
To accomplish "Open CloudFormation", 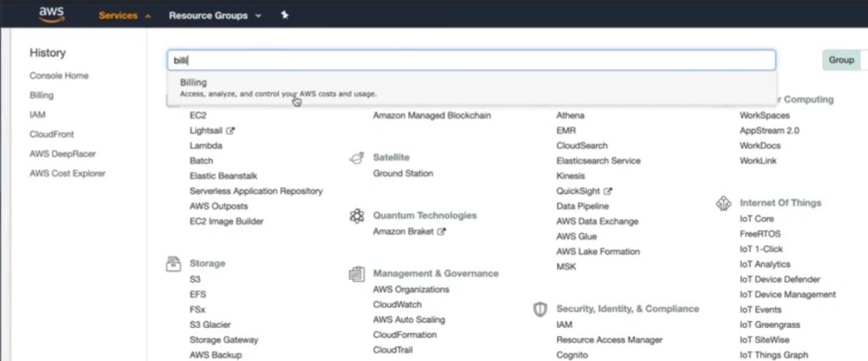I will tap(404, 335).
